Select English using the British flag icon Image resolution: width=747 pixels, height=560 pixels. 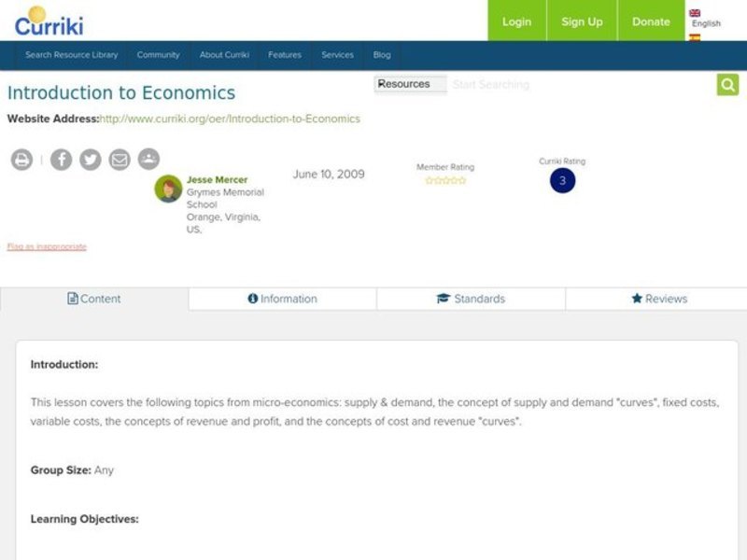695,9
